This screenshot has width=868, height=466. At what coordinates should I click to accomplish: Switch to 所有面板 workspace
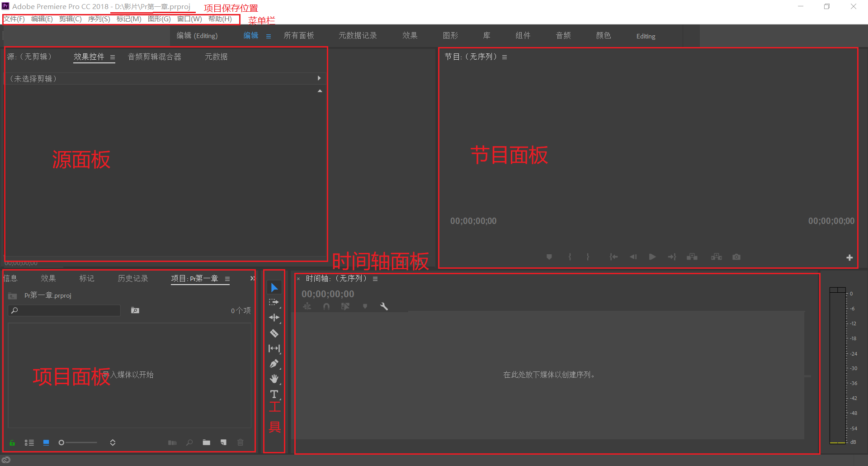(299, 36)
